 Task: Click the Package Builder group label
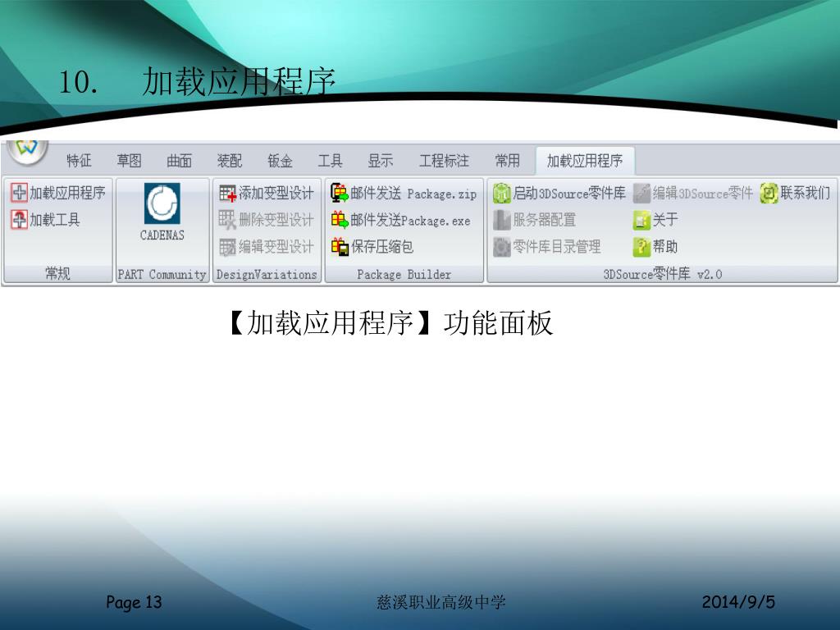pos(404,274)
